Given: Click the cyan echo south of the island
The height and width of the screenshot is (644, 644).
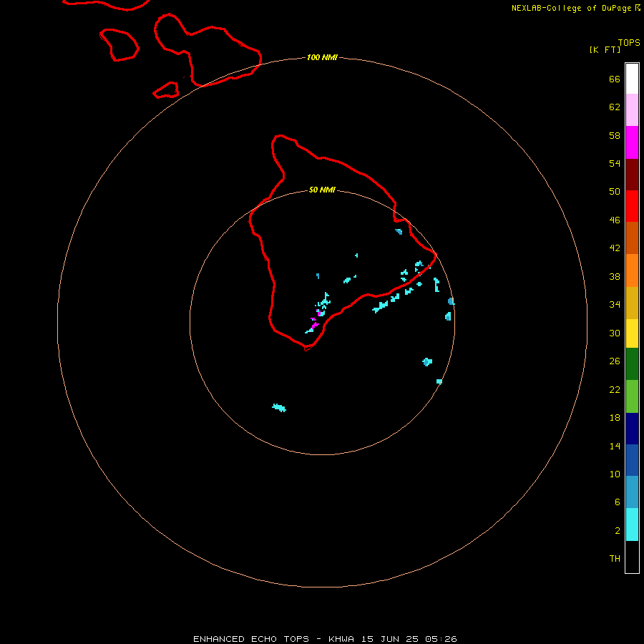Looking at the screenshot, I should [279, 407].
